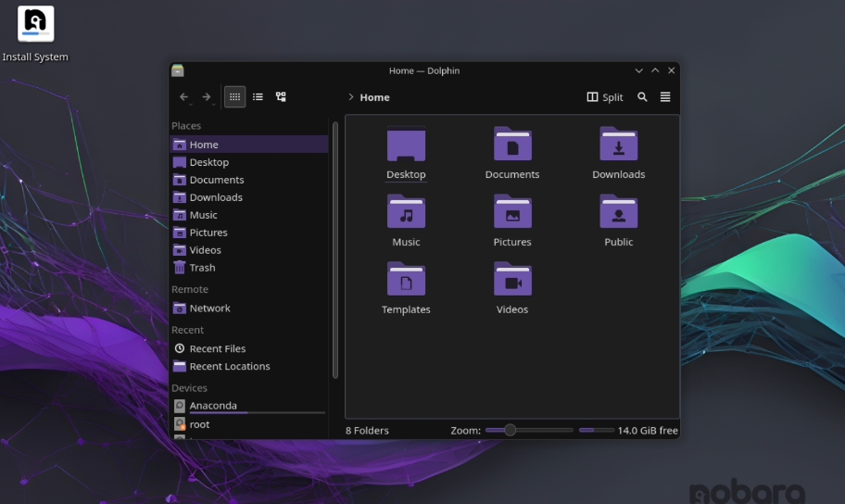
Task: Open the Trash in Places panel
Action: tap(201, 268)
